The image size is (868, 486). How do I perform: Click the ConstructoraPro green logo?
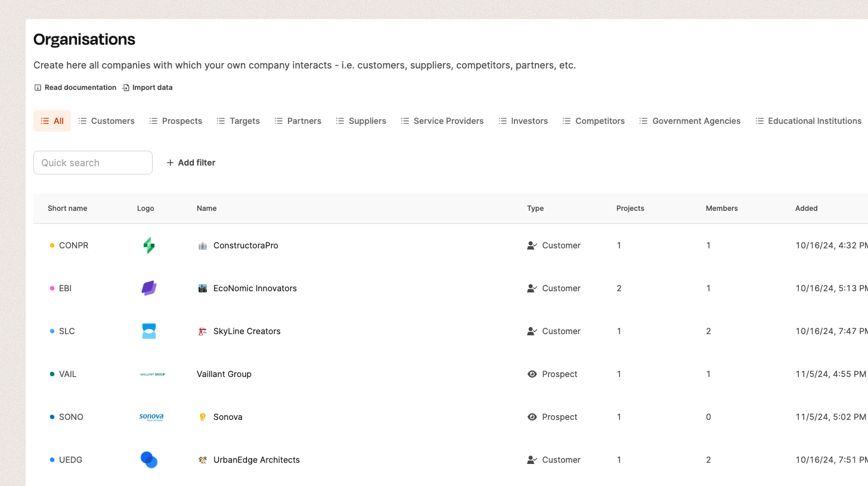tap(149, 245)
